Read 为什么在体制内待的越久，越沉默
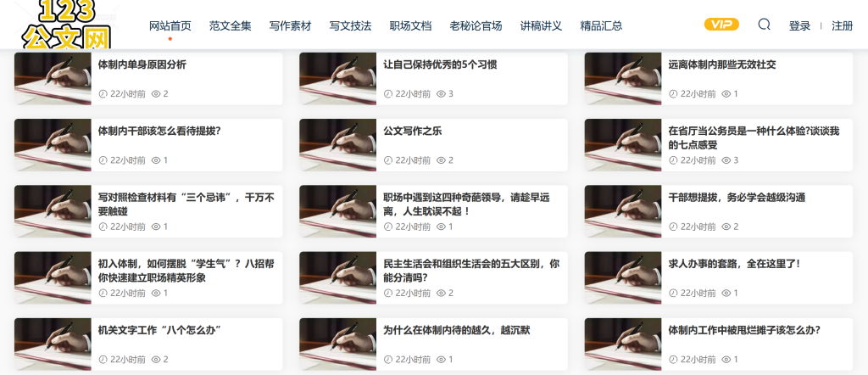This screenshot has height=375, width=868. pos(457,331)
